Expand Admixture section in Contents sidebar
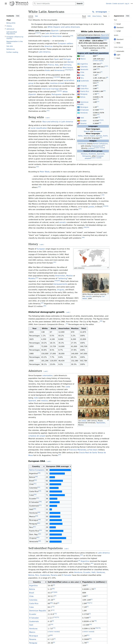The image size is (138, 644). pyautogui.click(x=5, y=29)
